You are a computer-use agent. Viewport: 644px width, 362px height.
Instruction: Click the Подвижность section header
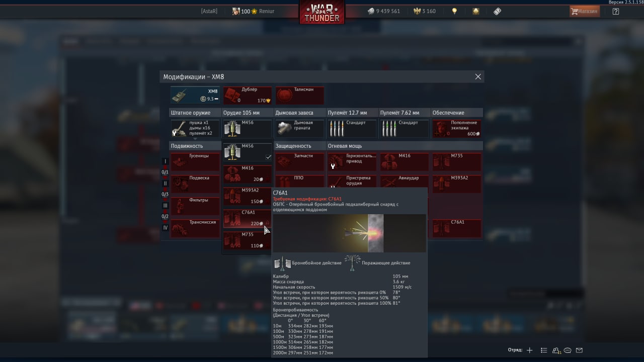point(195,146)
